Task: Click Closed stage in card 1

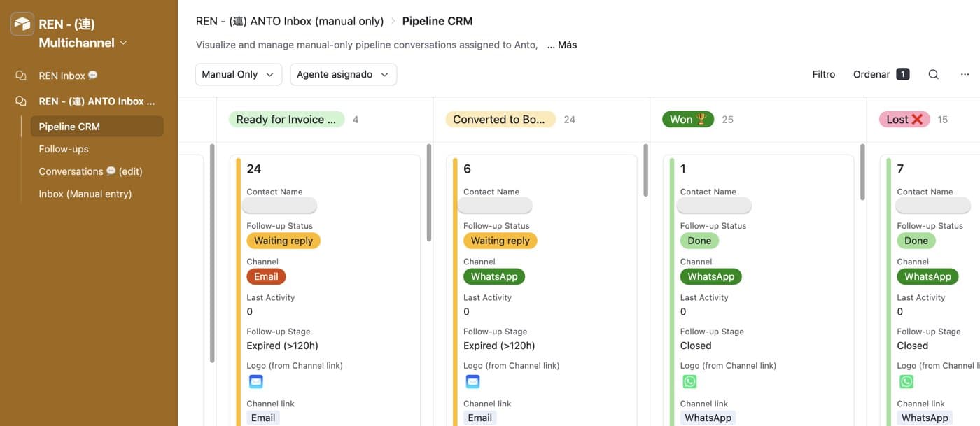Action: [x=696, y=346]
